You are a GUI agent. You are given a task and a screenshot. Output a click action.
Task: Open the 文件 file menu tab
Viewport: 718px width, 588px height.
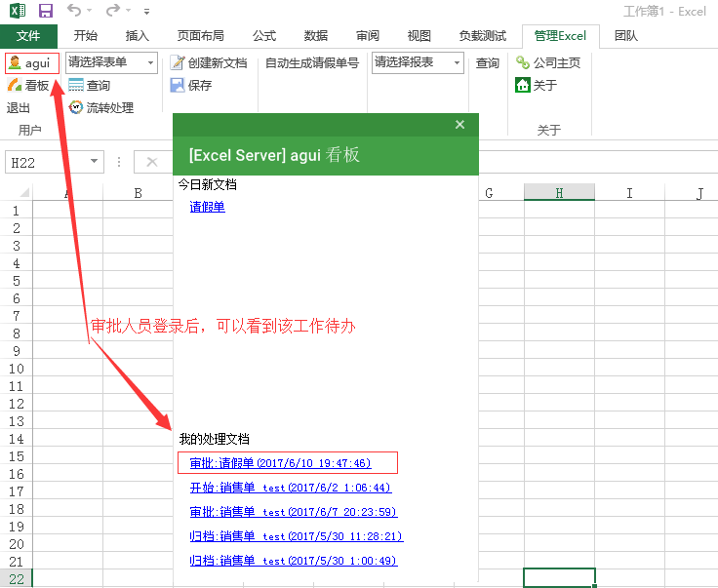28,36
